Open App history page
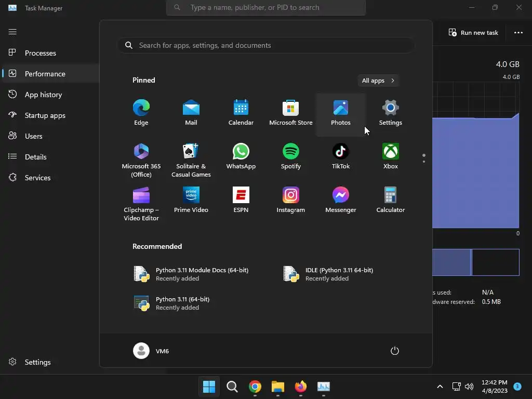The width and height of the screenshot is (532, 399). [x=50, y=95]
